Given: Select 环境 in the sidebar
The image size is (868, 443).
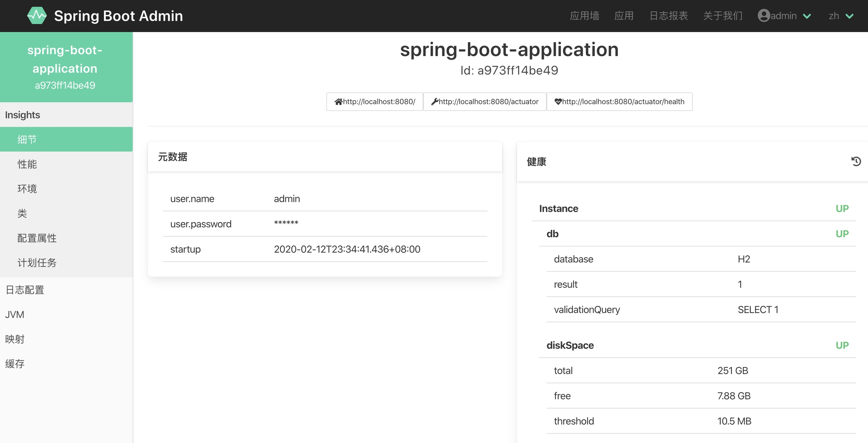Looking at the screenshot, I should click(27, 189).
